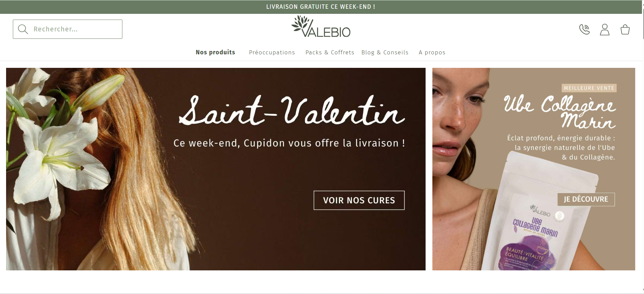Click the phone contact icon
The height and width of the screenshot is (294, 644).
coord(584,29)
